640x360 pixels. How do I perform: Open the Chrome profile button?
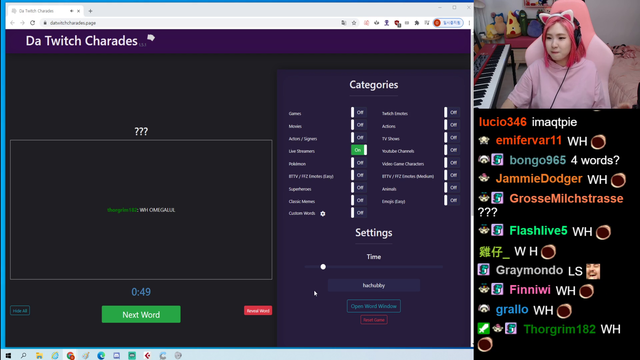point(448,23)
